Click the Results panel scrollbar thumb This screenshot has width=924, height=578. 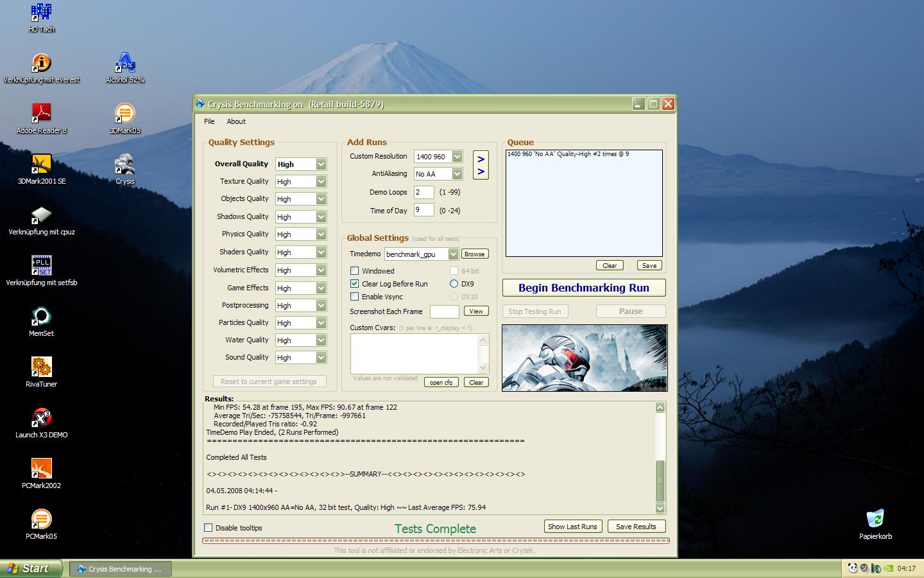point(660,480)
